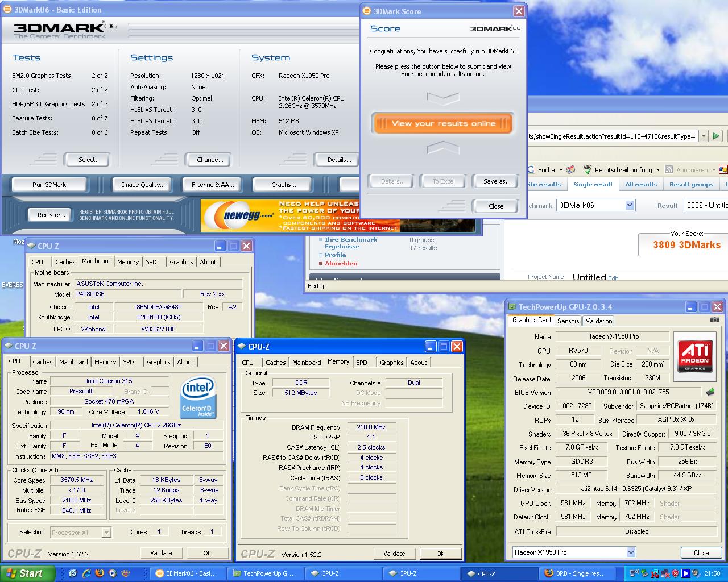The image size is (728, 582).
Task: Click the 3DMark Score window title icon
Action: [x=367, y=11]
